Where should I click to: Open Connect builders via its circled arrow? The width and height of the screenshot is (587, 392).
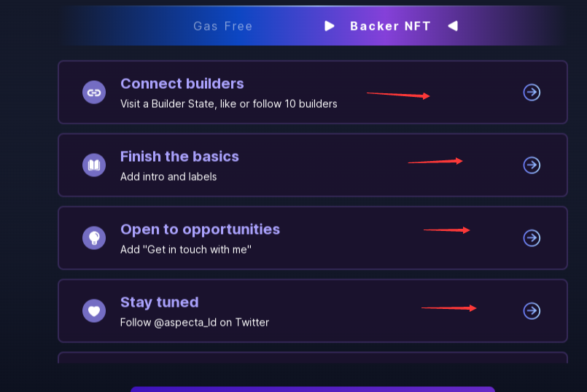tap(532, 93)
